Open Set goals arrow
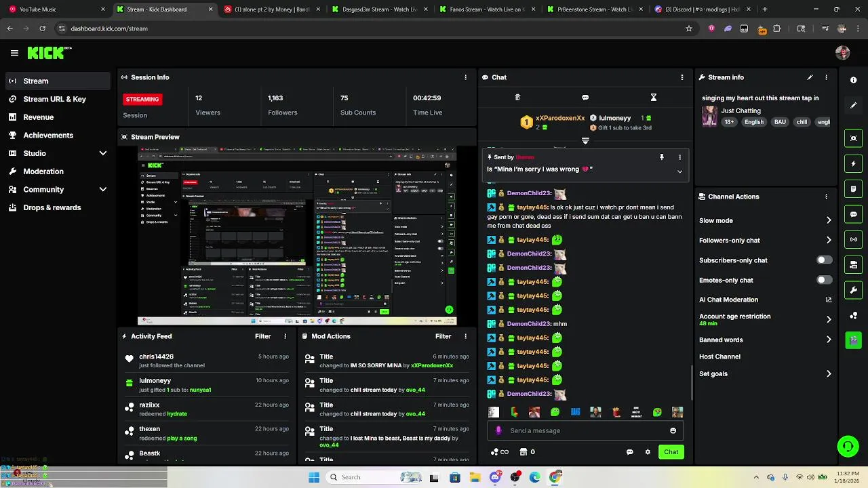868x488 pixels. coord(828,373)
